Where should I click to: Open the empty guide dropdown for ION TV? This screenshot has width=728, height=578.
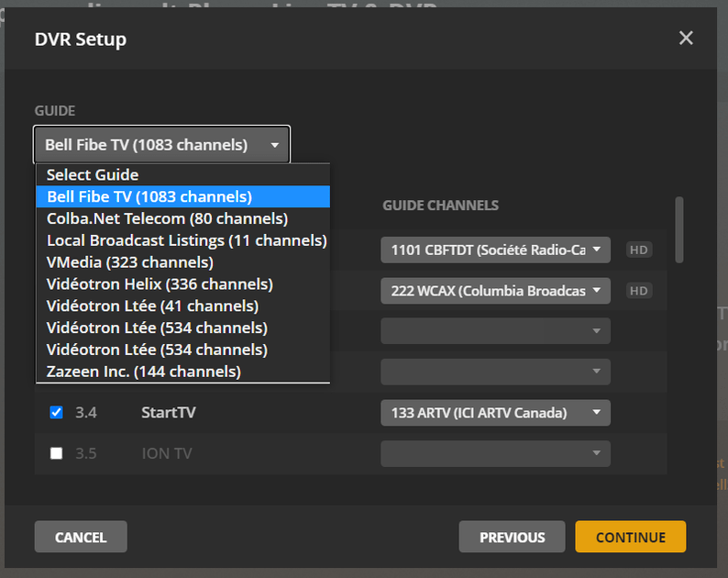point(495,453)
